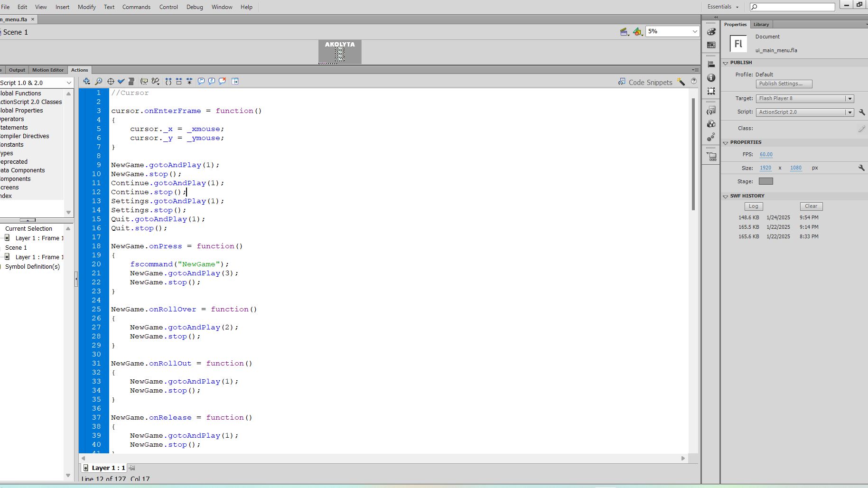Click the Script Assist wand icon
Viewport: 868px width, 488px height.
coord(681,82)
